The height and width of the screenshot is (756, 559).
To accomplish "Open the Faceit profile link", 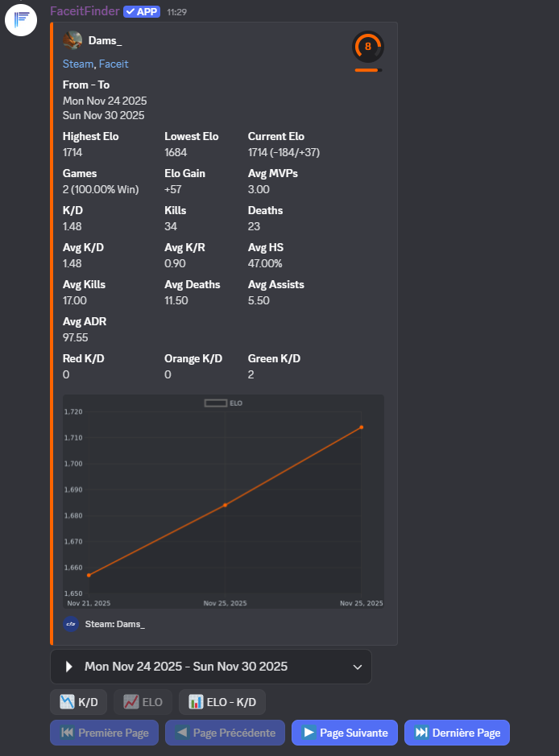I will coord(114,64).
